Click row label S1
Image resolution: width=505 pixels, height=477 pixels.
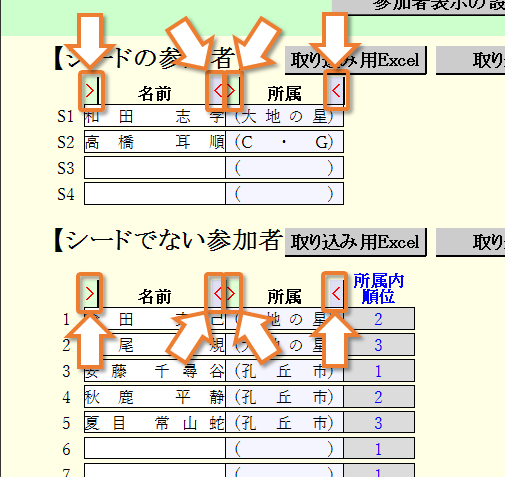click(x=65, y=117)
